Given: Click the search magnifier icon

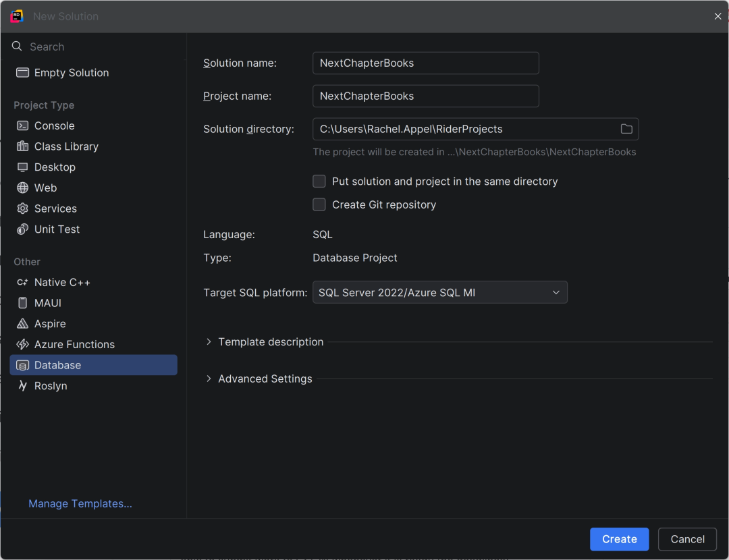Looking at the screenshot, I should 17,46.
